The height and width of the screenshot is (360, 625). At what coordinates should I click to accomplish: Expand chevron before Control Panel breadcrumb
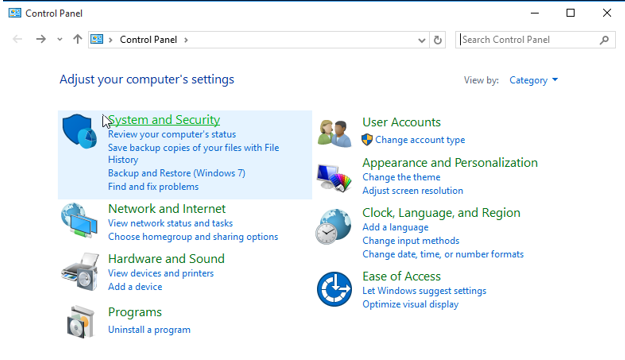point(110,40)
